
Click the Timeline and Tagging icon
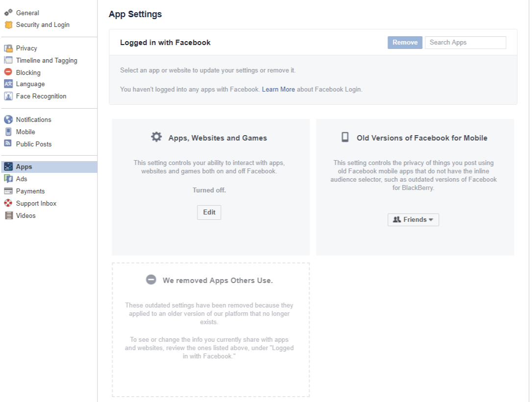[8, 60]
